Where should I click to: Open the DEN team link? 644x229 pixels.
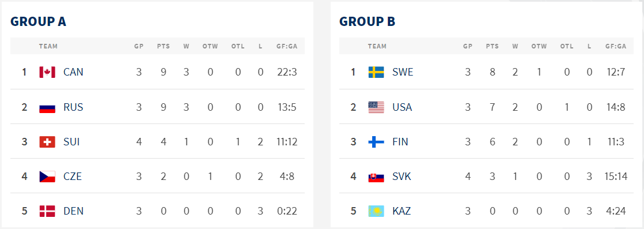(73, 211)
